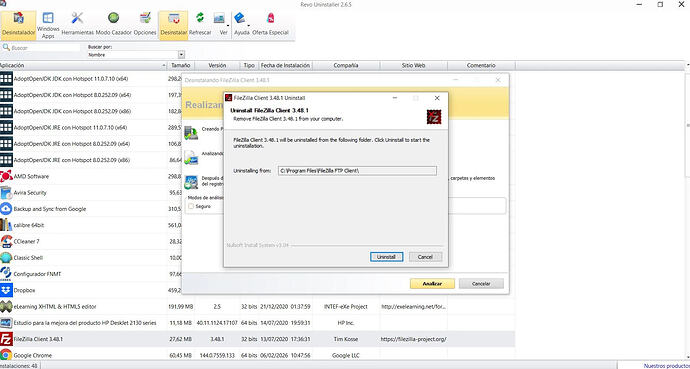Open the Desinstalador toolbar tool

tap(18, 25)
